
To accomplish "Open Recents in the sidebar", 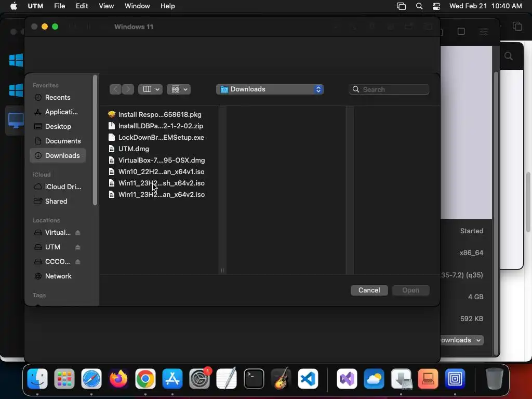I will pyautogui.click(x=57, y=97).
